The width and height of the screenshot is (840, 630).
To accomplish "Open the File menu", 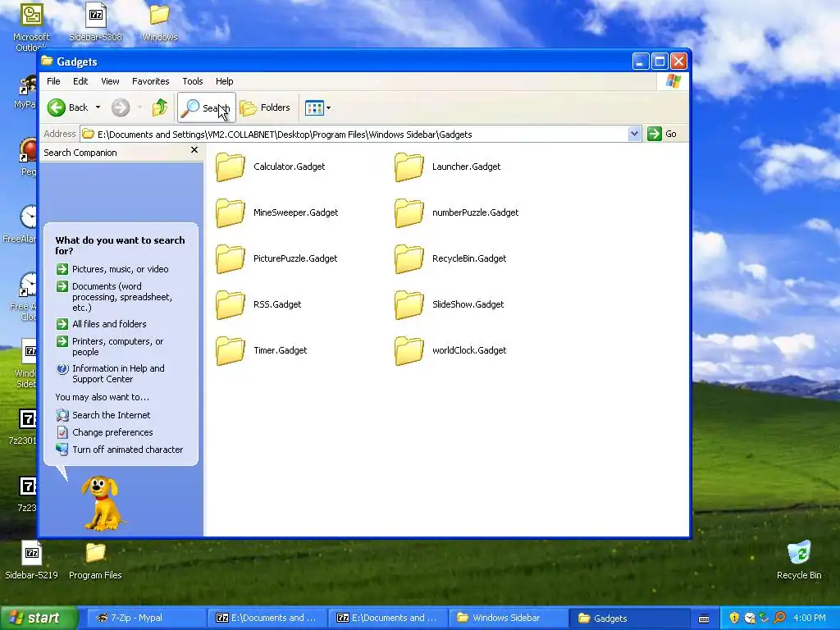I will point(53,81).
